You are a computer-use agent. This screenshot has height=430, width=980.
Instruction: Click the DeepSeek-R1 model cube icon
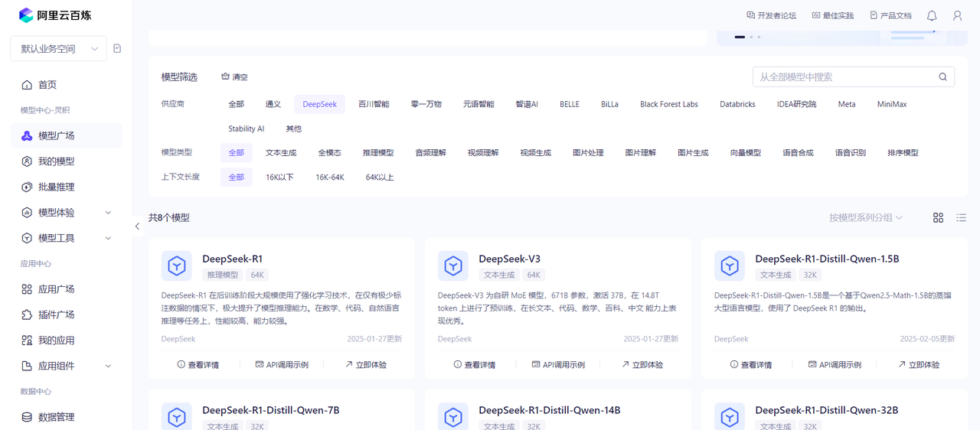(177, 266)
